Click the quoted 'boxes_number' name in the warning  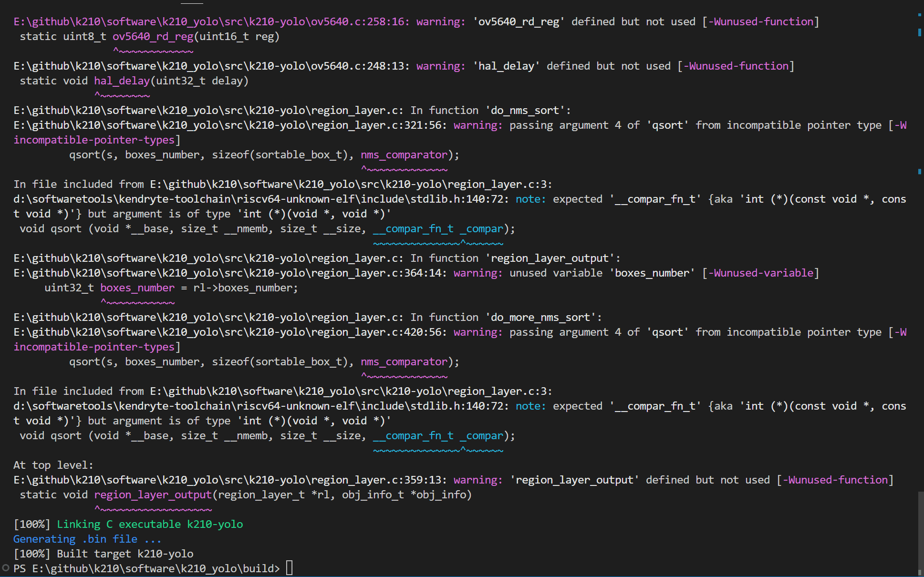652,273
